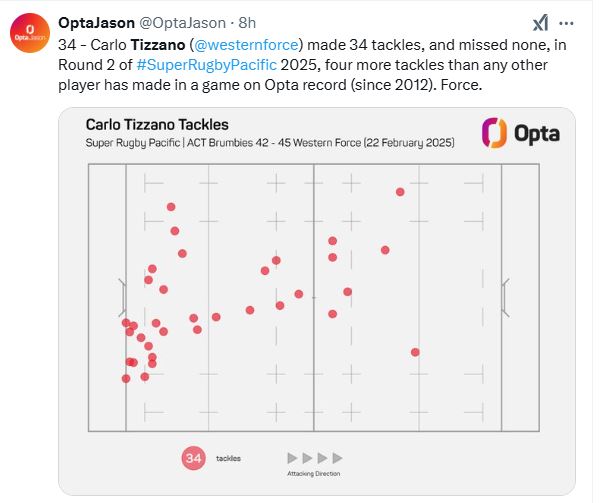Open the OptaJason profile avatar

point(30,33)
